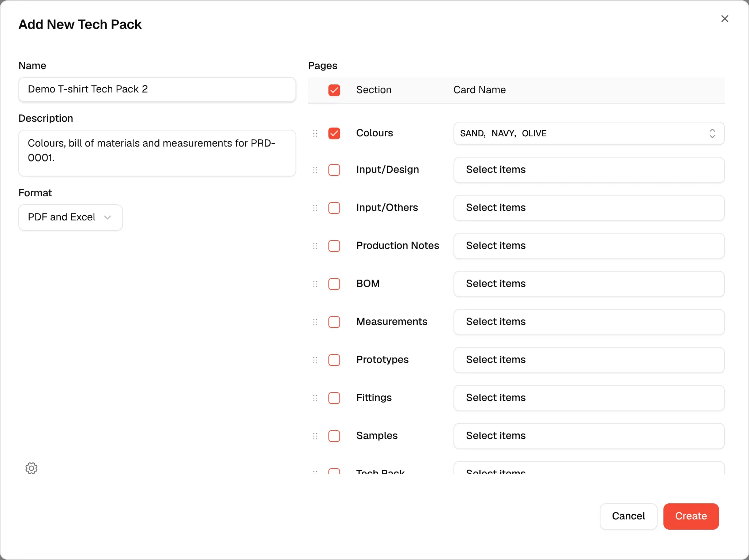Grab the drag handle for Input/Design row
The width and height of the screenshot is (749, 560).
pyautogui.click(x=315, y=170)
